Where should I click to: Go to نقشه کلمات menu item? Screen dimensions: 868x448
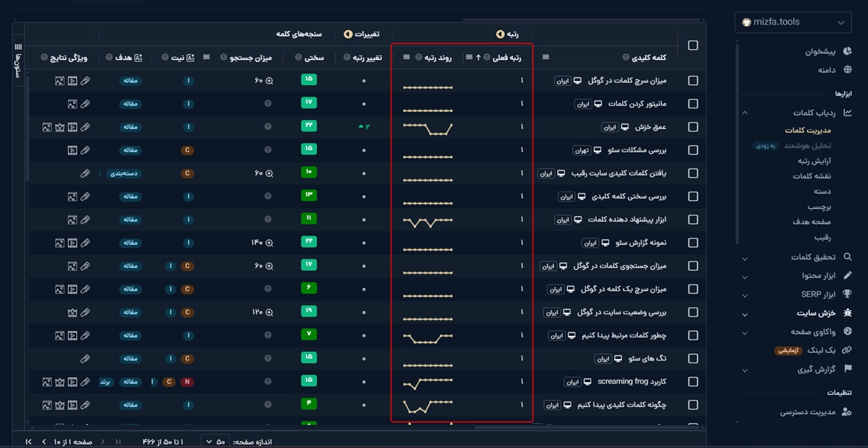click(812, 176)
